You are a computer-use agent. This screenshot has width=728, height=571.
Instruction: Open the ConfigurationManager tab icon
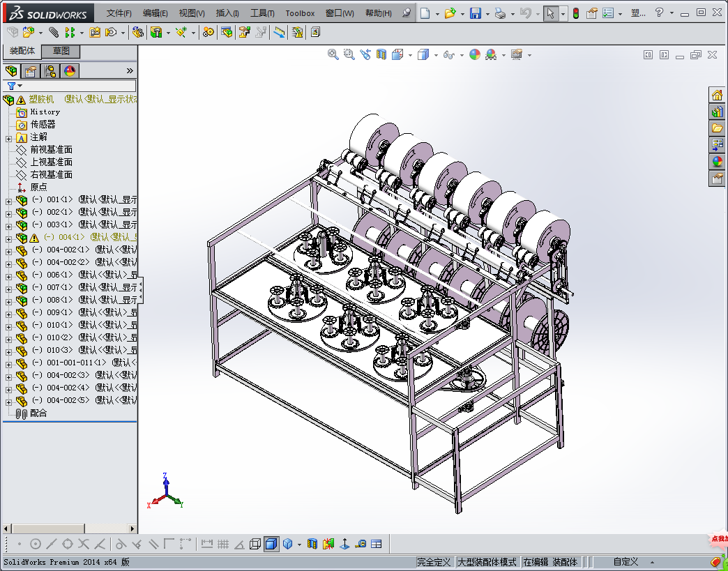click(x=50, y=71)
